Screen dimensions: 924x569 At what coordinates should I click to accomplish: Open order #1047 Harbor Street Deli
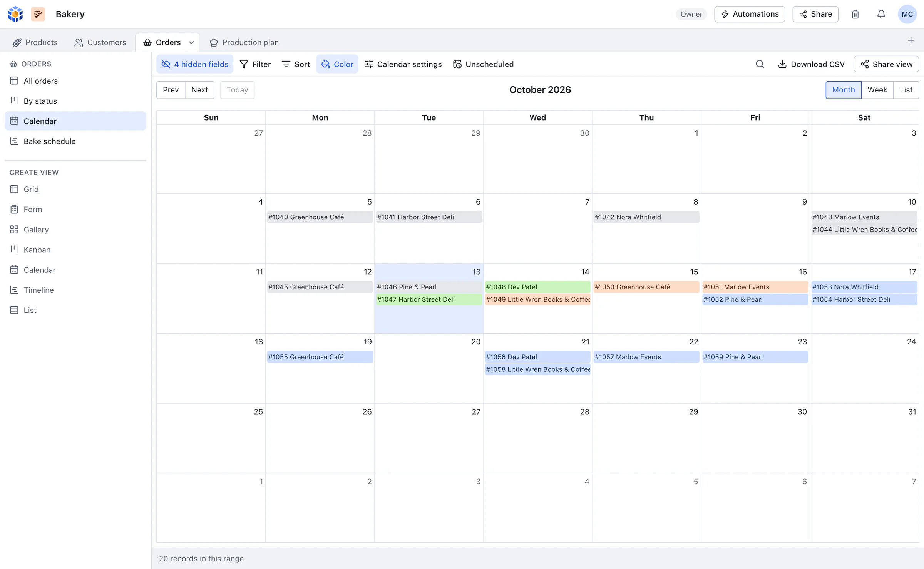coord(429,299)
